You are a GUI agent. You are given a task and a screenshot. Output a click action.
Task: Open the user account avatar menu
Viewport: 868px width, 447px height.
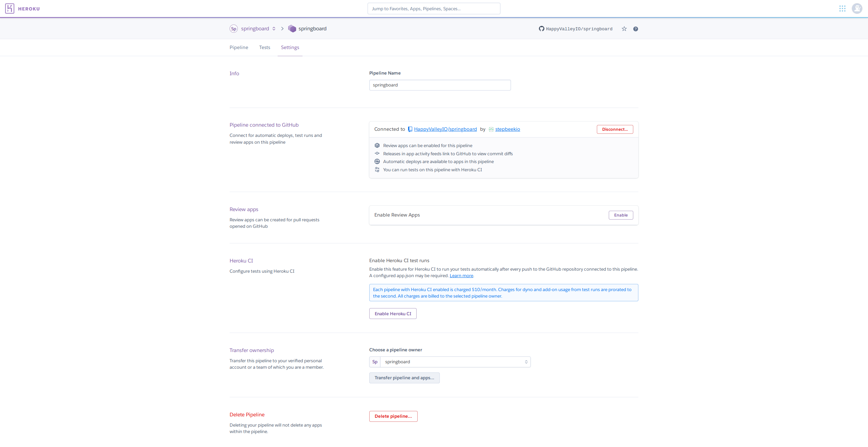(857, 9)
